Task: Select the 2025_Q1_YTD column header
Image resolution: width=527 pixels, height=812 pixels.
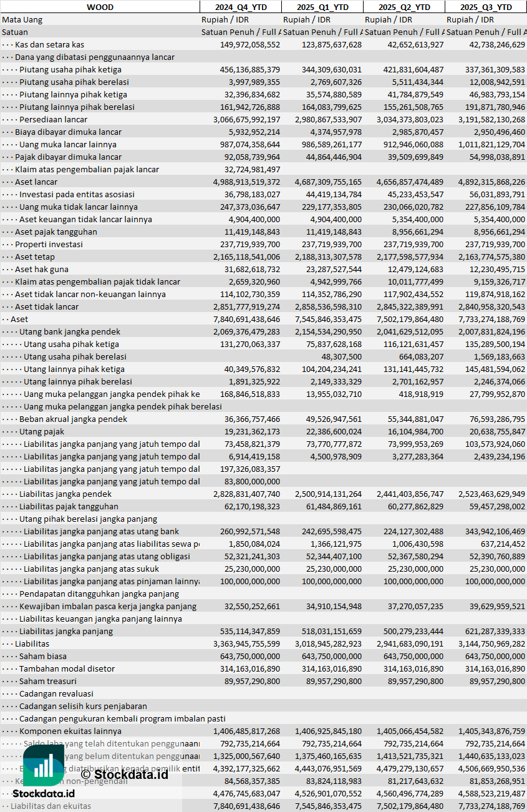Action: click(322, 7)
